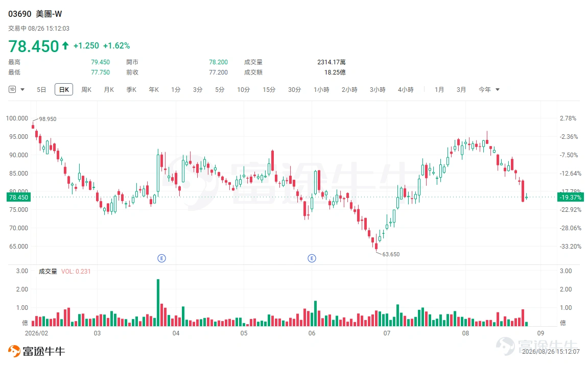The image size is (588, 365).
Task: Select the 年K yearly chart tab
Action: (154, 89)
